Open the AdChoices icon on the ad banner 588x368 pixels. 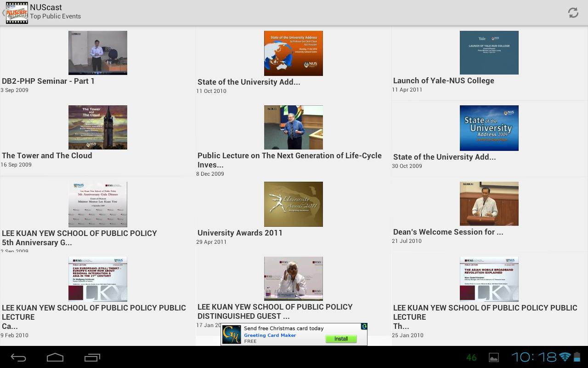point(364,327)
